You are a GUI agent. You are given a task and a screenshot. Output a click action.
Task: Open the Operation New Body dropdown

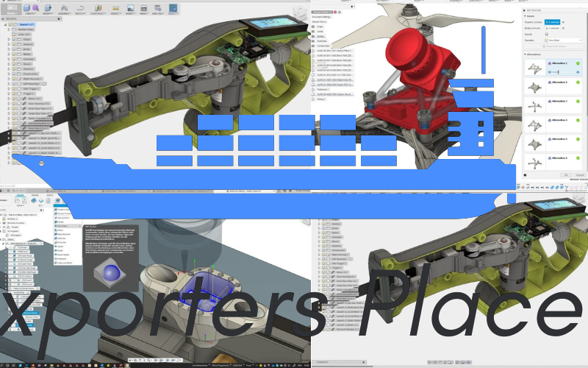point(563,40)
